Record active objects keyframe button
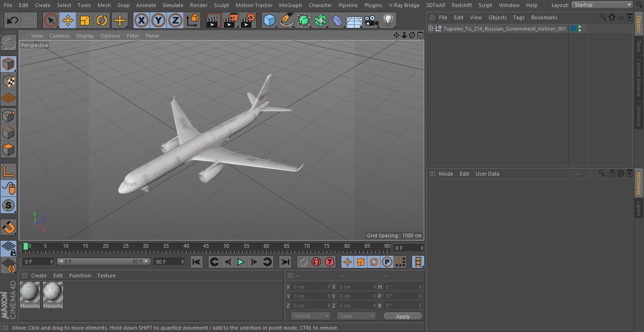644x332 pixels. [303, 262]
